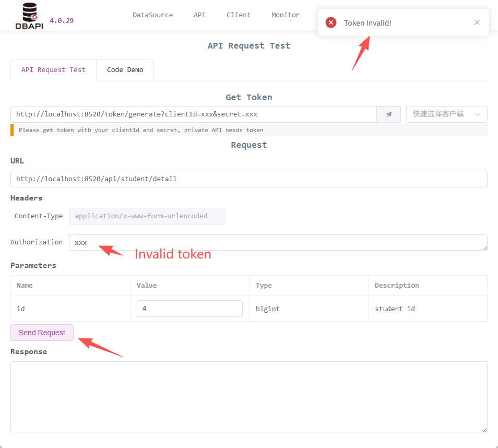Open the Client menu

pyautogui.click(x=239, y=15)
